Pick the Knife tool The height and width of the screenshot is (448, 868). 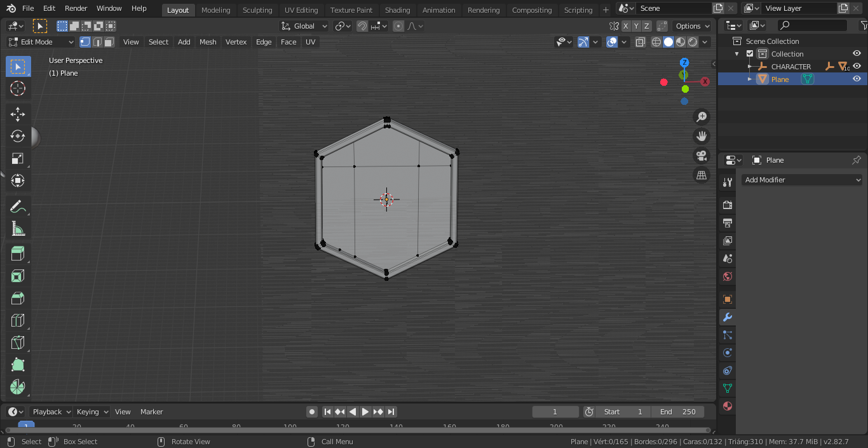tap(18, 343)
